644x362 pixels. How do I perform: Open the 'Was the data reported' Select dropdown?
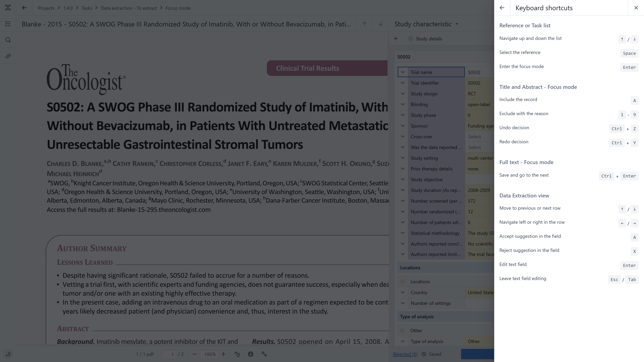[x=479, y=147]
